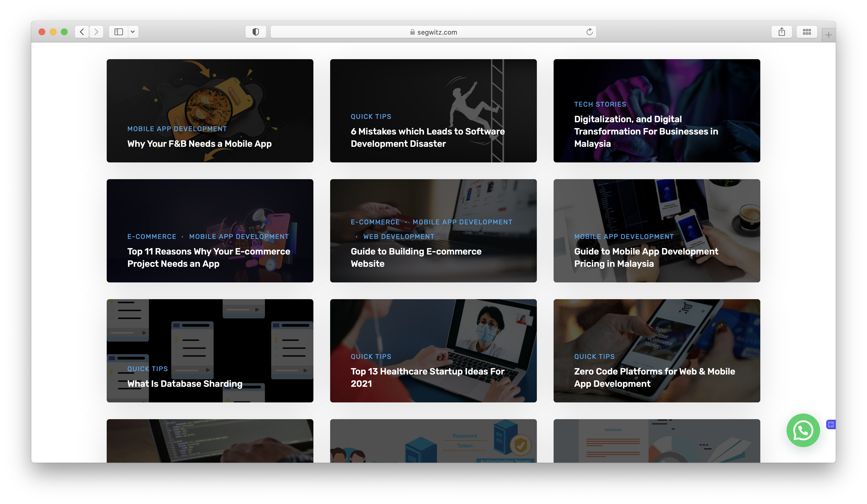This screenshot has width=867, height=504.
Task: Expand the sidebar options dropdown chevron
Action: coord(133,32)
